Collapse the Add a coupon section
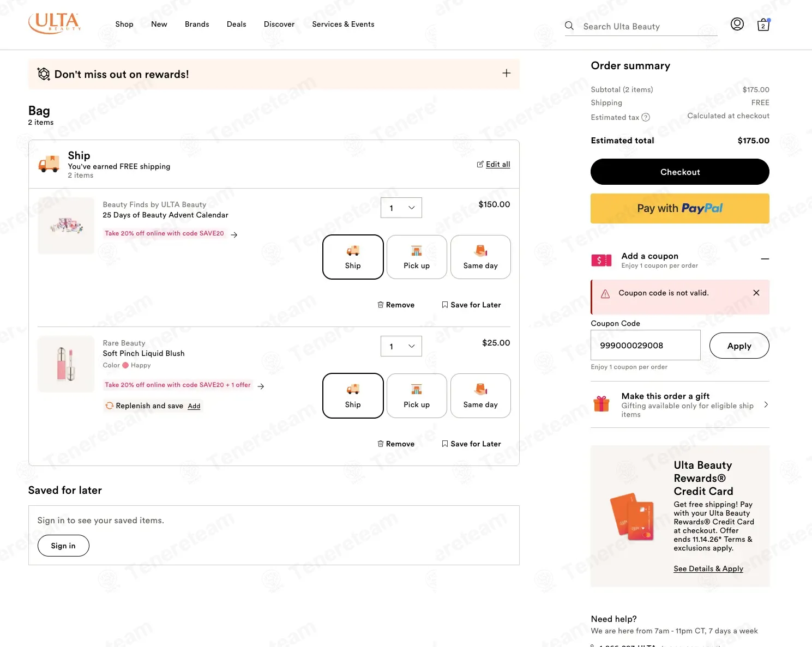The image size is (812, 647). tap(765, 259)
